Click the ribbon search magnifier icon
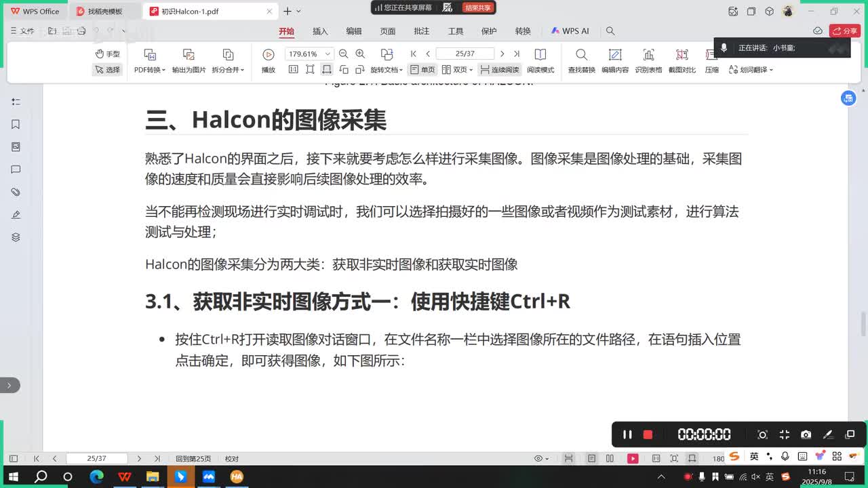 pyautogui.click(x=610, y=31)
